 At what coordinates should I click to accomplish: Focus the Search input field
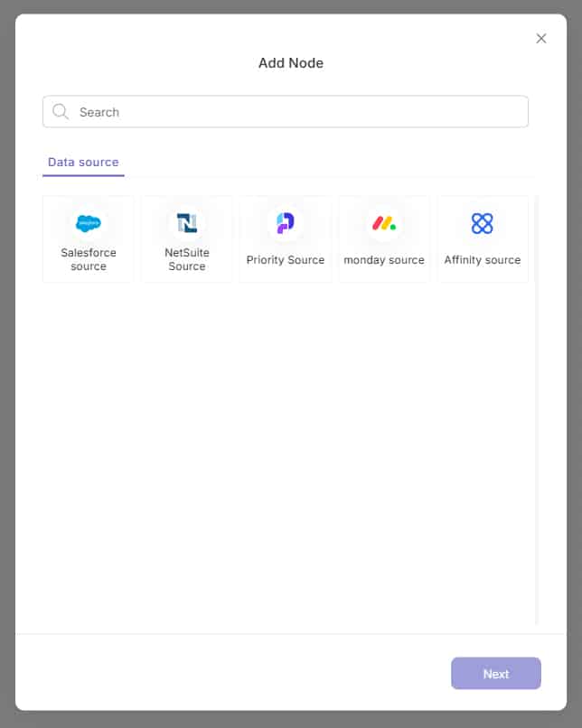[x=286, y=111]
